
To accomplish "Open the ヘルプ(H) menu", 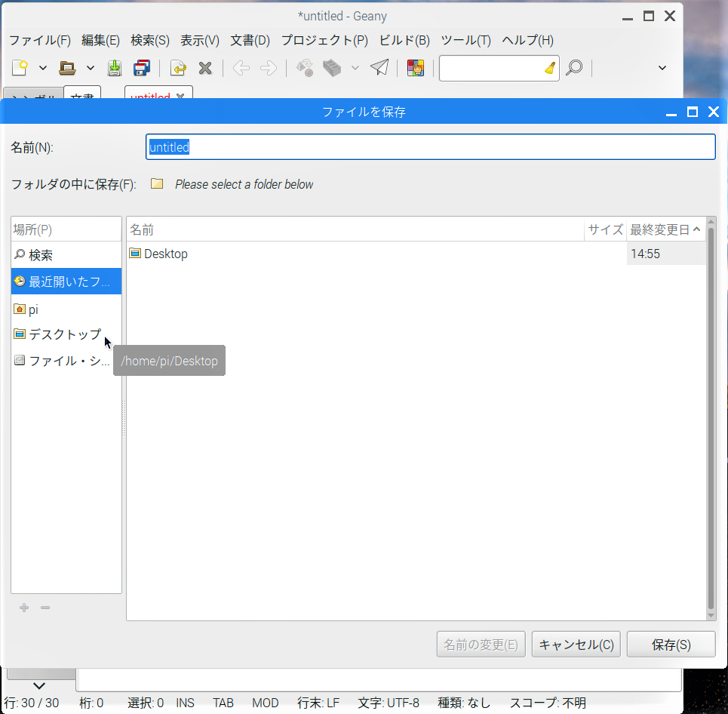I will [x=527, y=41].
